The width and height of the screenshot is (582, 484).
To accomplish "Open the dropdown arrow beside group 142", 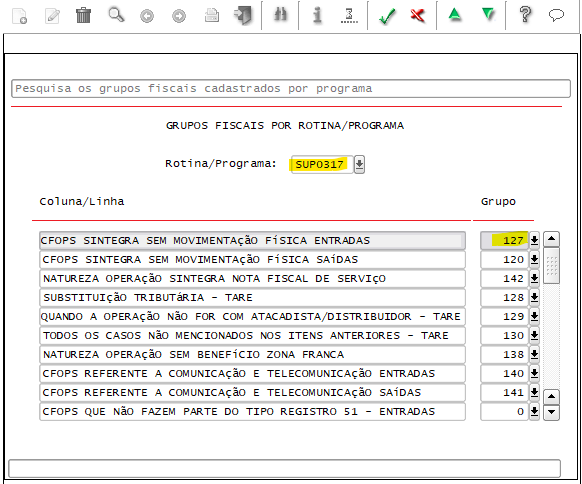I will [534, 278].
